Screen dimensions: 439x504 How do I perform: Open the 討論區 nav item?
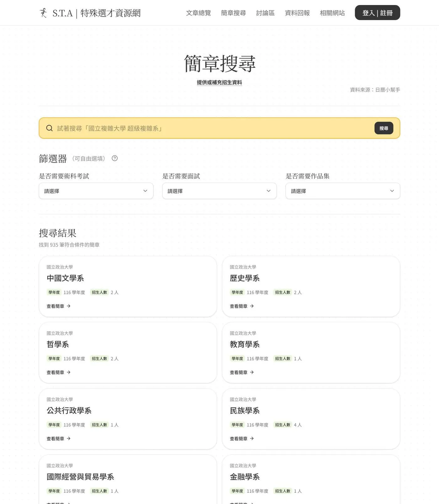pyautogui.click(x=266, y=13)
